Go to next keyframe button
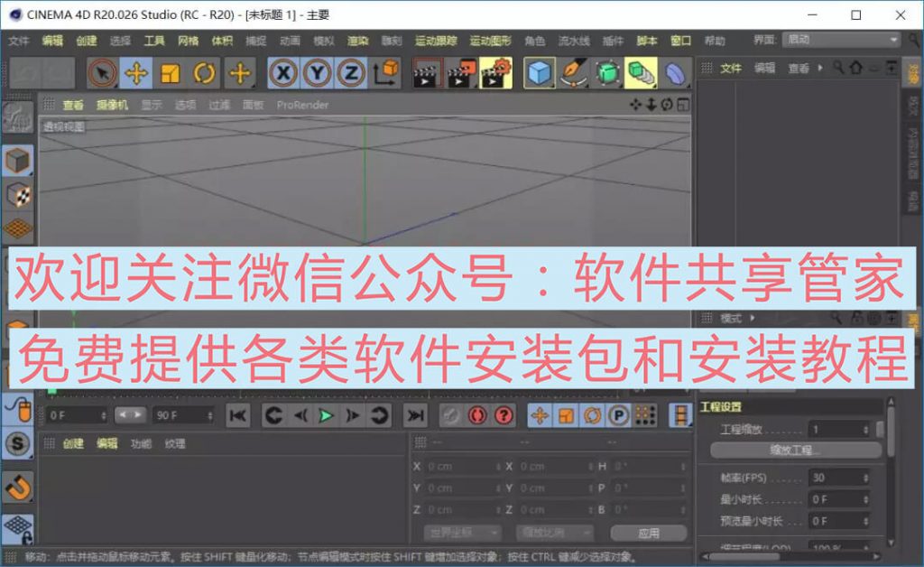This screenshot has width=924, height=567. tap(378, 415)
